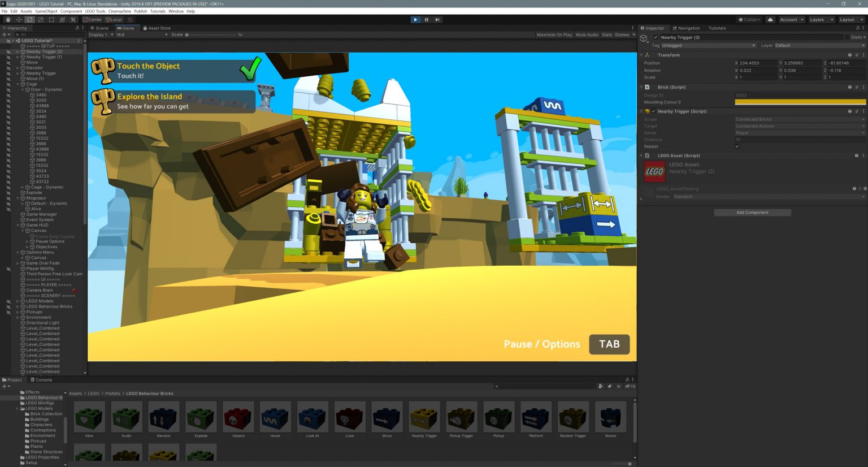
Task: Select the Hand pan tool
Action: pyautogui.click(x=7, y=19)
